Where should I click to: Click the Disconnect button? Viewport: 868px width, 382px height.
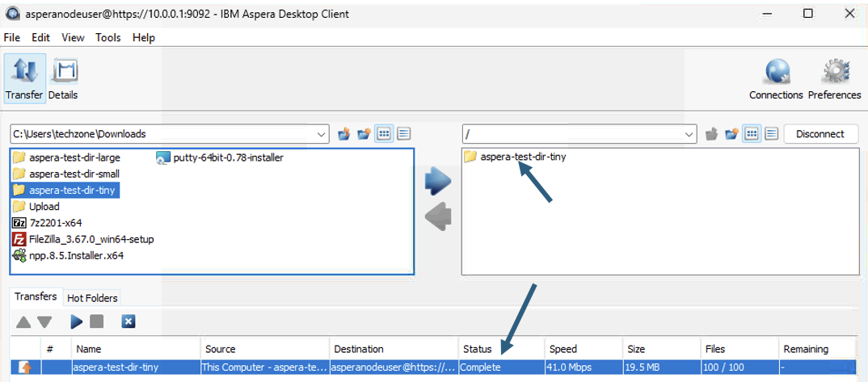(x=820, y=134)
